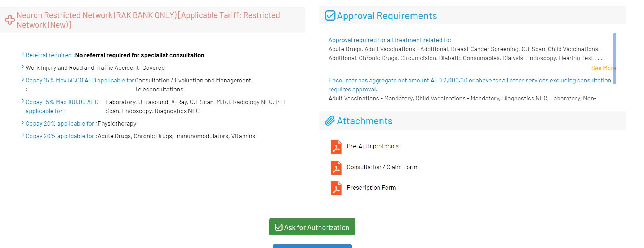Expand Copay 15% Max 100.00 AED chevron
This screenshot has height=248, width=644.
pos(23,101)
